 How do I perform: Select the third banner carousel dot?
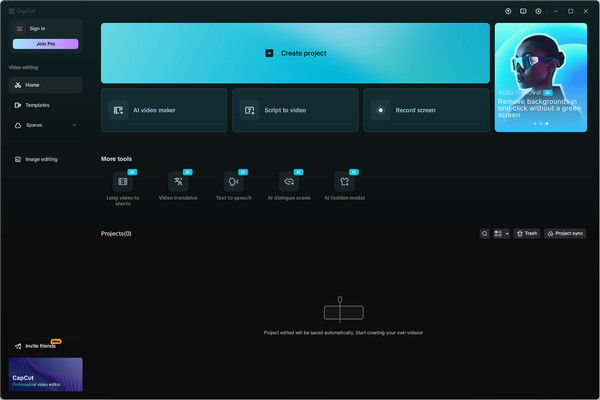pos(547,124)
